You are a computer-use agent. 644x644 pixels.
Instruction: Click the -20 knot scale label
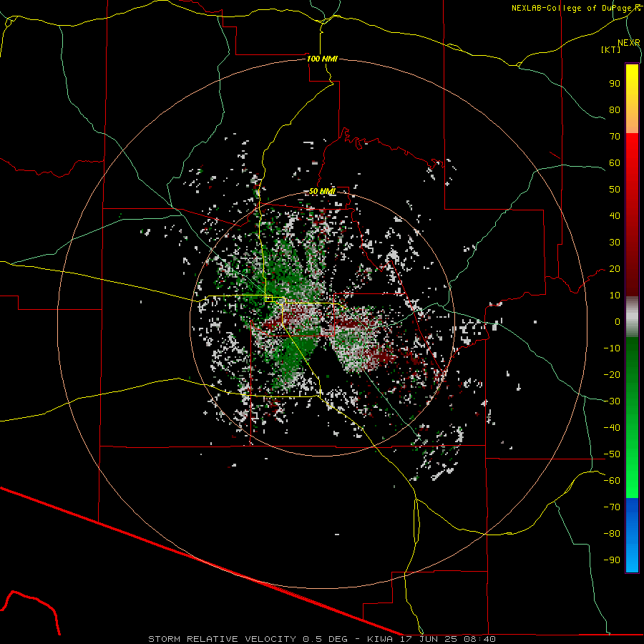612,375
